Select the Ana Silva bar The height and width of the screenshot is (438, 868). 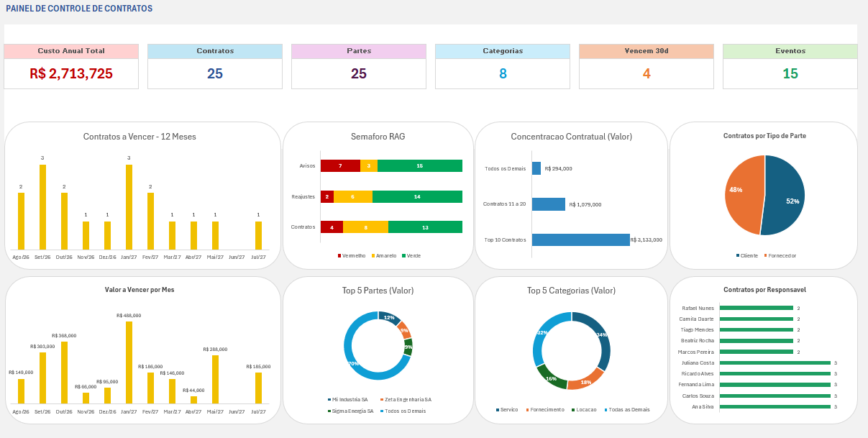tap(775, 407)
